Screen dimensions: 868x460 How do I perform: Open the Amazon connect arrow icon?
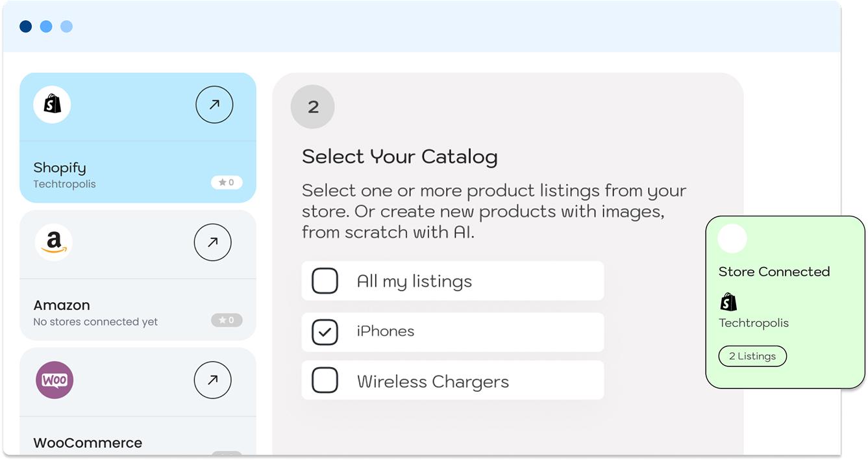pos(212,242)
